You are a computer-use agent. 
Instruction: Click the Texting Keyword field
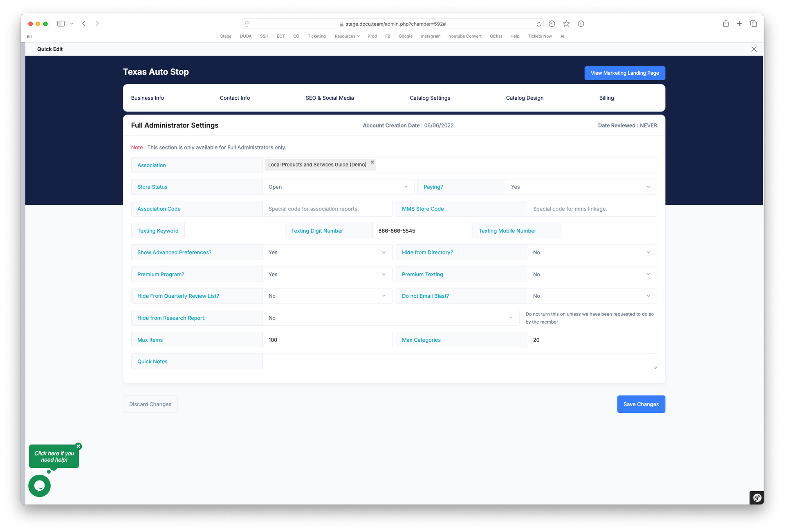click(x=233, y=231)
